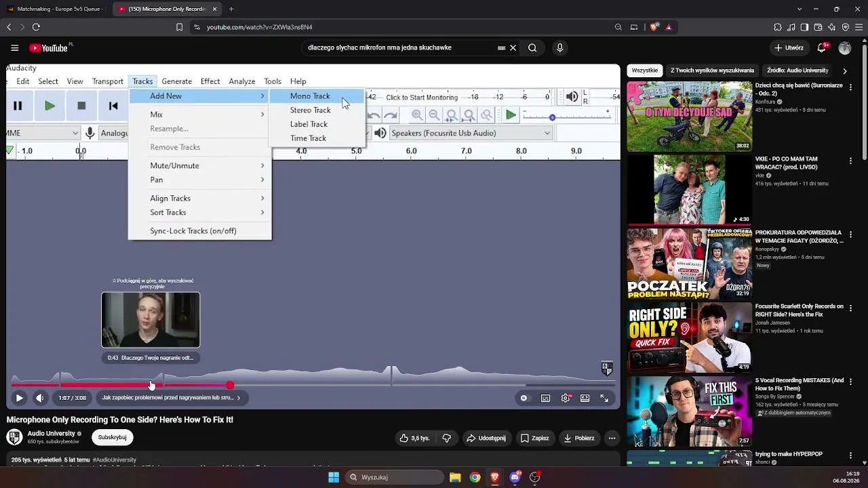Switch YouTube player to theater mode
This screenshot has height=488, width=868.
point(585,398)
